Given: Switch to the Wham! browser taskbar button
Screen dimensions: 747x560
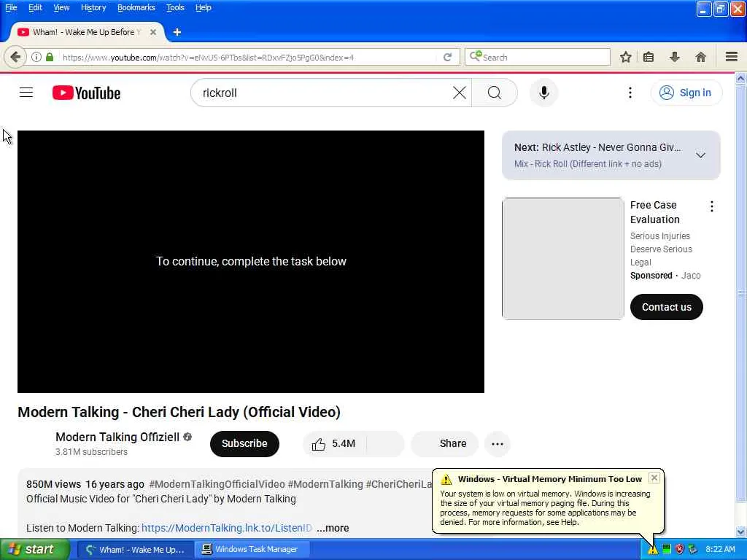Looking at the screenshot, I should tap(135, 550).
